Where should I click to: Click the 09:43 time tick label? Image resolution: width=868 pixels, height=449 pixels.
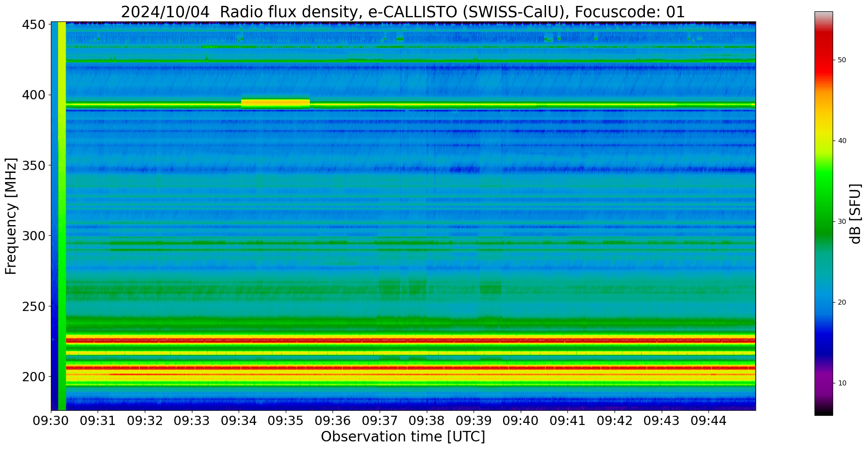[x=661, y=421]
